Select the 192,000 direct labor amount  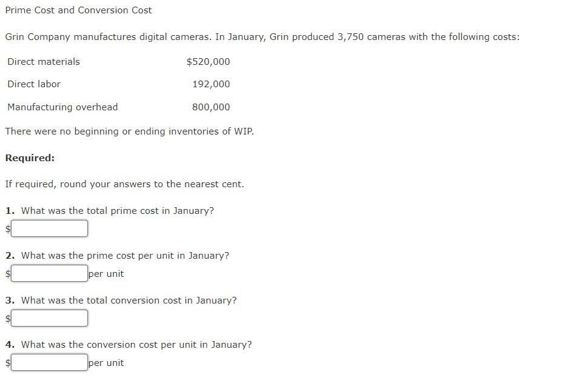[x=211, y=84]
